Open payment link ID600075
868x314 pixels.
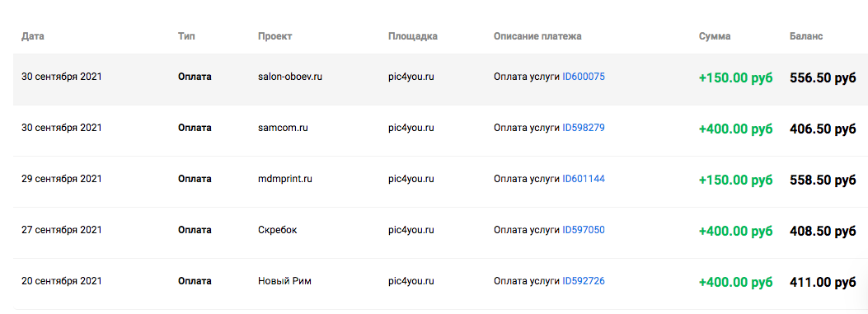click(584, 77)
